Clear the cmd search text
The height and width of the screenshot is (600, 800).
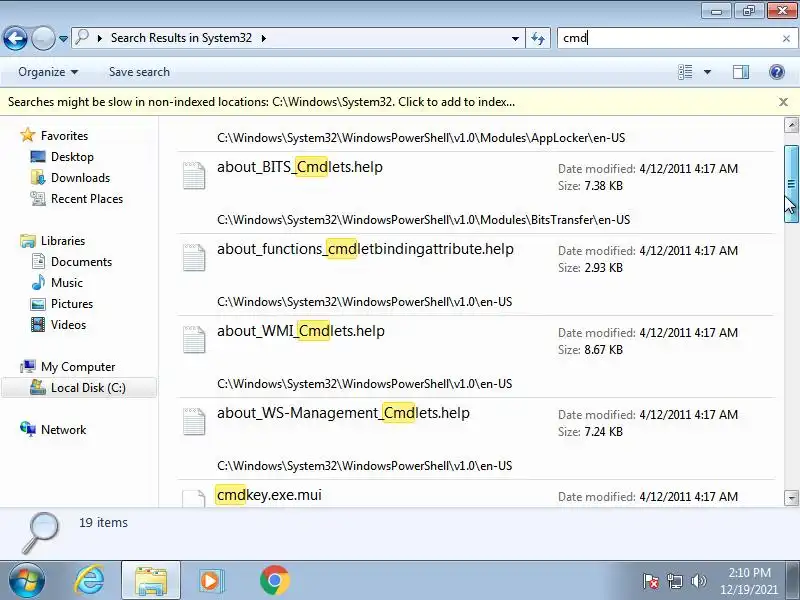pos(786,38)
